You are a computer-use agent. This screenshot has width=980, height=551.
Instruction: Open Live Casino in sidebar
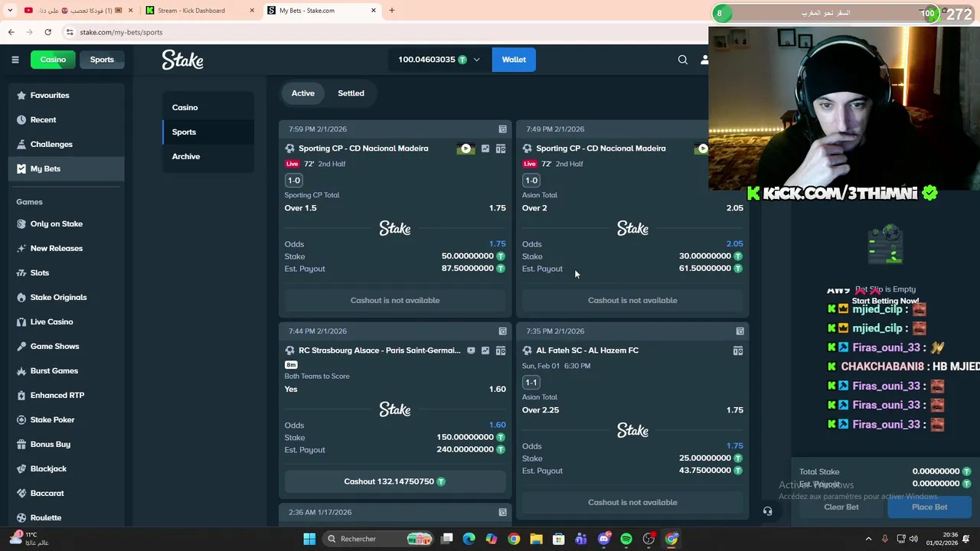[66, 321]
